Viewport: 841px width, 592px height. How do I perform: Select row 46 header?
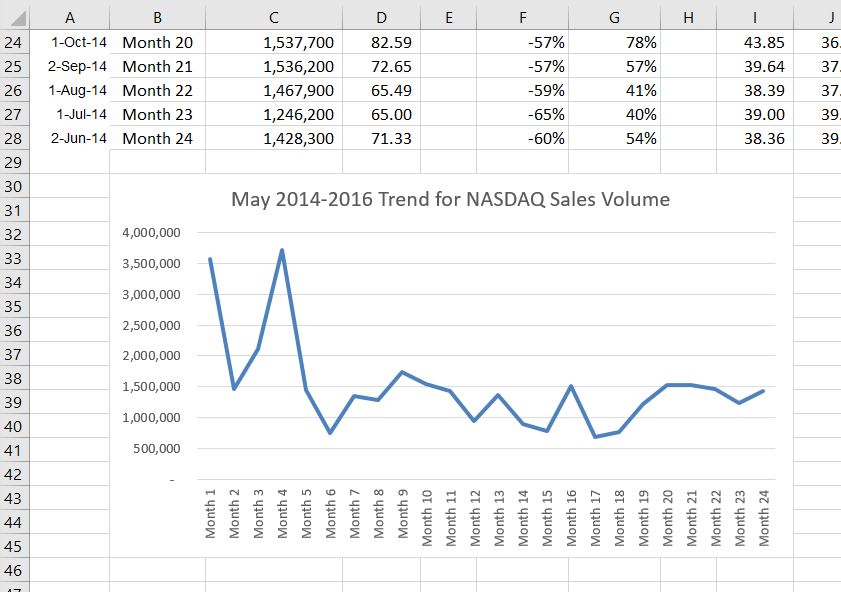pos(14,570)
